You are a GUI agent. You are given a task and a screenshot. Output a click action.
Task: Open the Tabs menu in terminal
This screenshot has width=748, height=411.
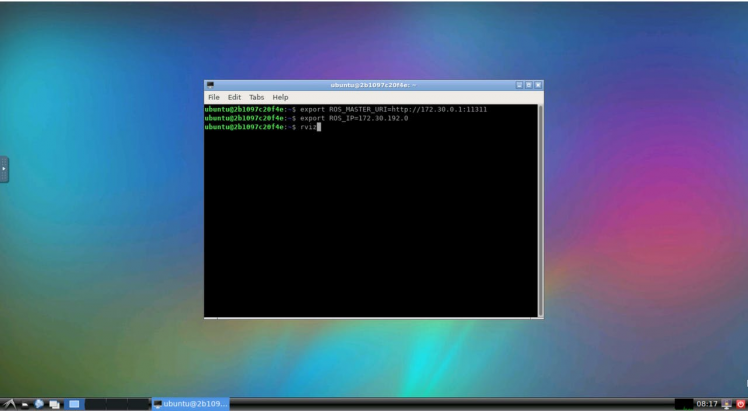pyautogui.click(x=256, y=97)
